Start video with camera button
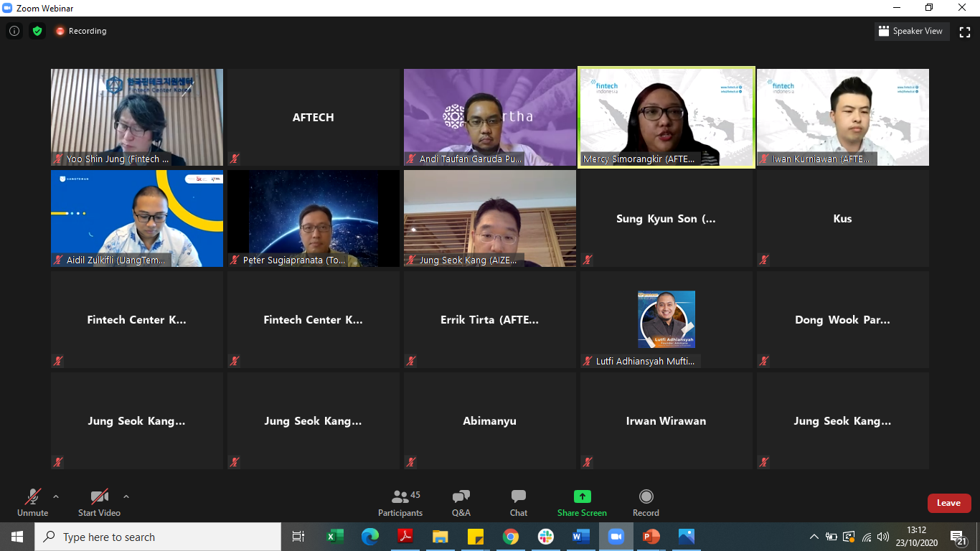Screen dimensions: 980x551 pyautogui.click(x=99, y=503)
